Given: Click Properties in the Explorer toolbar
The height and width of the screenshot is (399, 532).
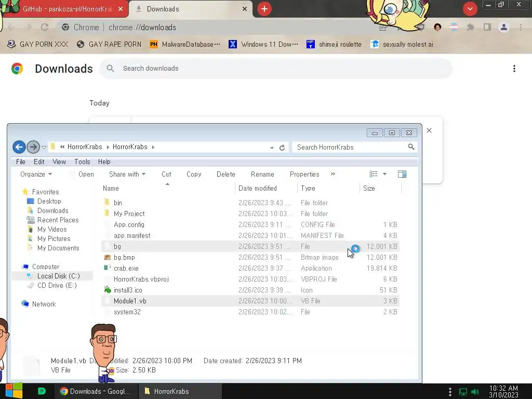Looking at the screenshot, I should [x=304, y=174].
